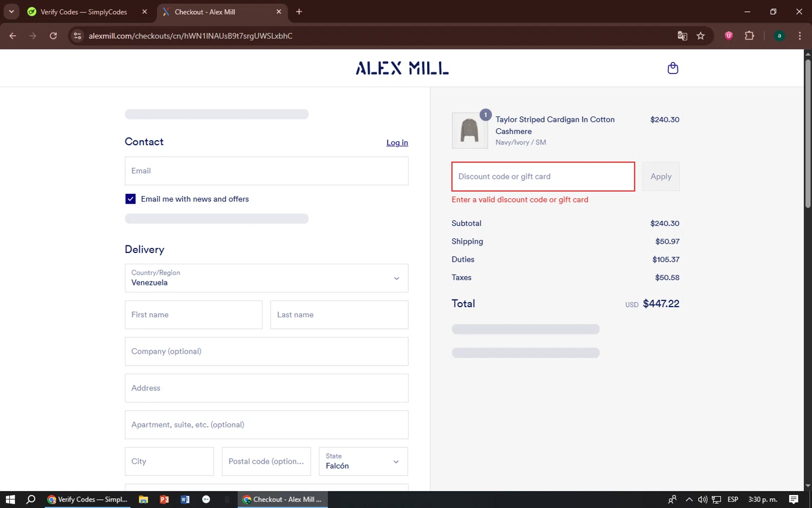Reload the checkout page
812x508 pixels.
click(53, 36)
